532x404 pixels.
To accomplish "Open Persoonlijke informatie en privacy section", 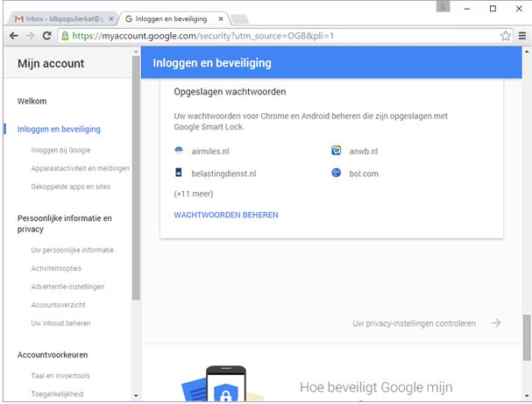I will pos(65,223).
